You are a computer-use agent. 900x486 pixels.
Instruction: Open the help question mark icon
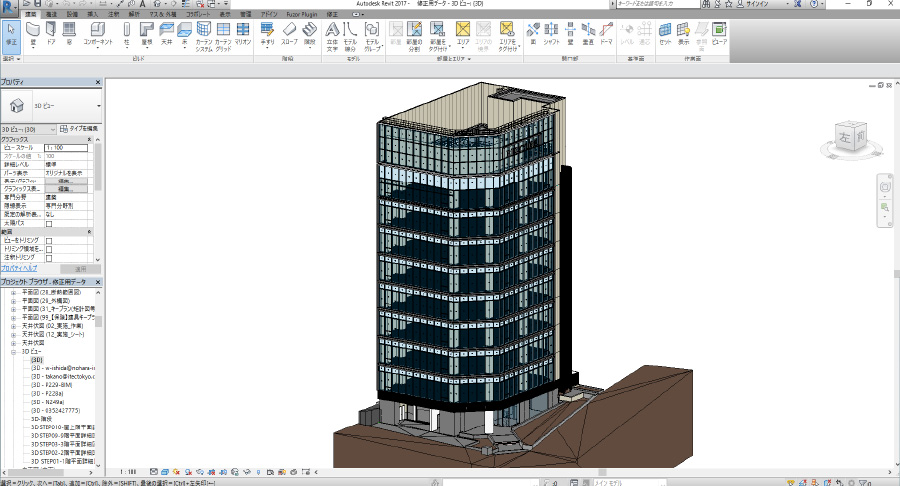click(x=813, y=3)
